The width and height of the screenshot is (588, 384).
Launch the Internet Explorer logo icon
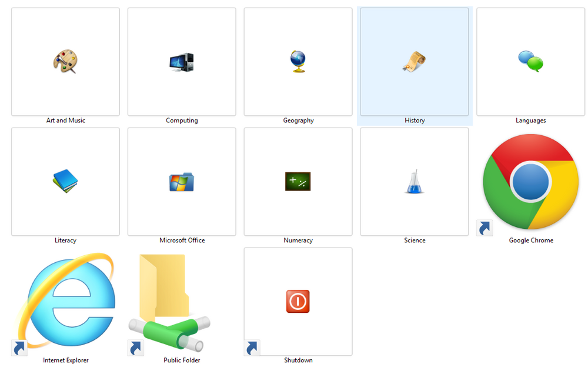click(x=65, y=300)
